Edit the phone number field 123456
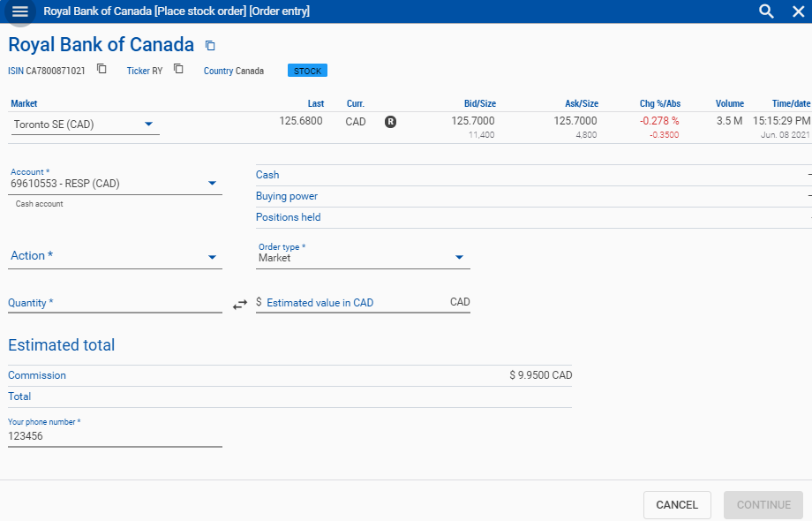The height and width of the screenshot is (521, 812). tap(115, 436)
